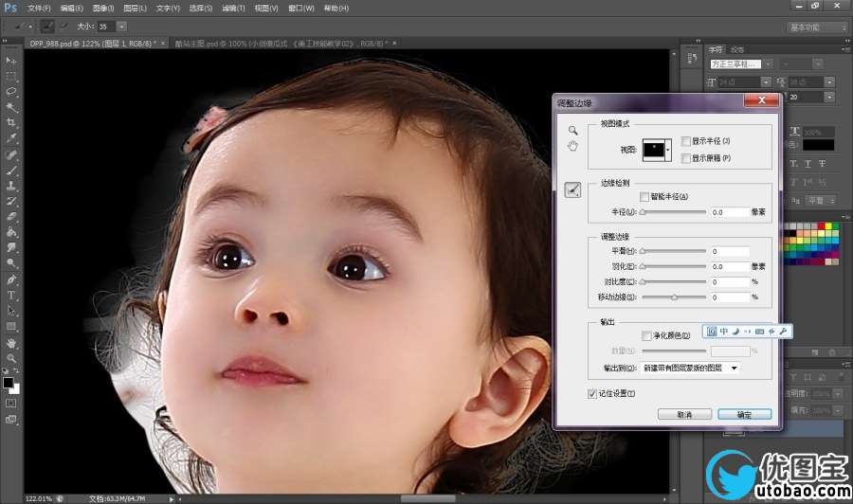Click the 羽化 feather value field

click(x=730, y=266)
